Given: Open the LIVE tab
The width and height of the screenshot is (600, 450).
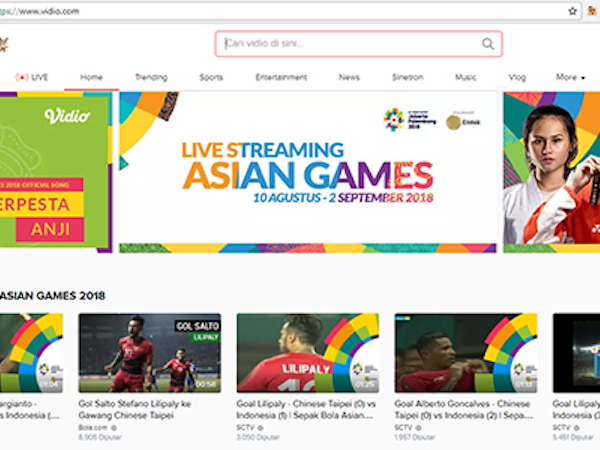Looking at the screenshot, I should 32,77.
